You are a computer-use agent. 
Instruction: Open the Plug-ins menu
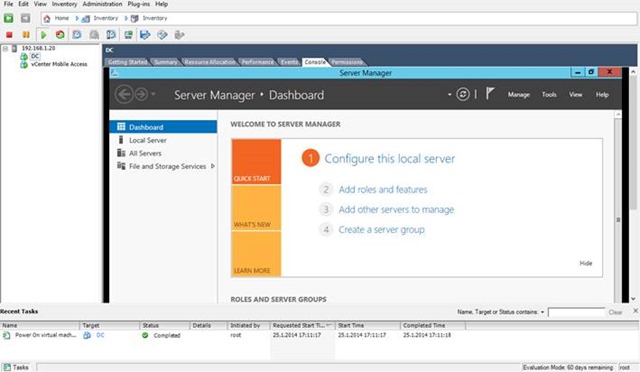139,4
